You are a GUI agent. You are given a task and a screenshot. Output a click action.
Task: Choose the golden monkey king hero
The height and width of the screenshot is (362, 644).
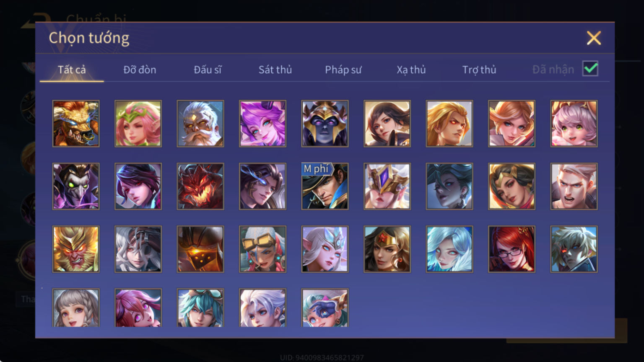76,249
